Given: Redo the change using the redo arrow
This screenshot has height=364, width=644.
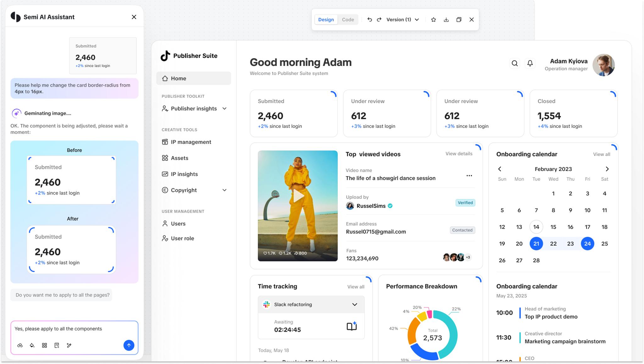Looking at the screenshot, I should pos(380,19).
